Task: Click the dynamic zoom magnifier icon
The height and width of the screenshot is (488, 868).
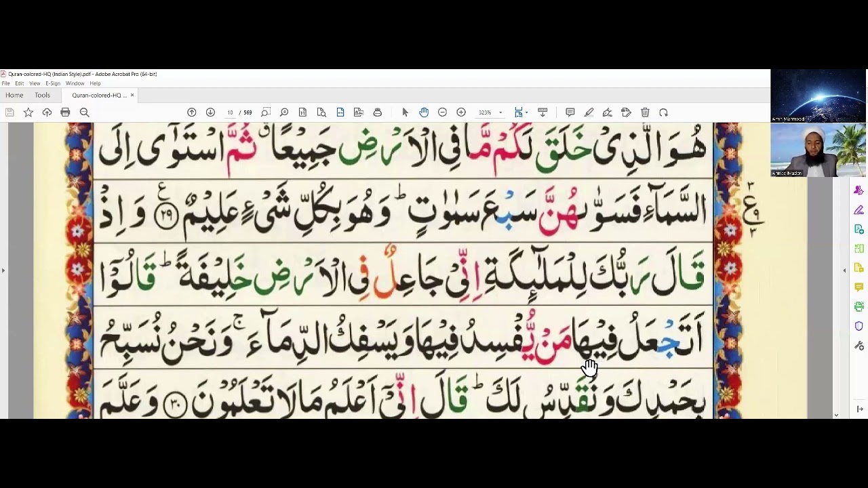Action: (284, 113)
